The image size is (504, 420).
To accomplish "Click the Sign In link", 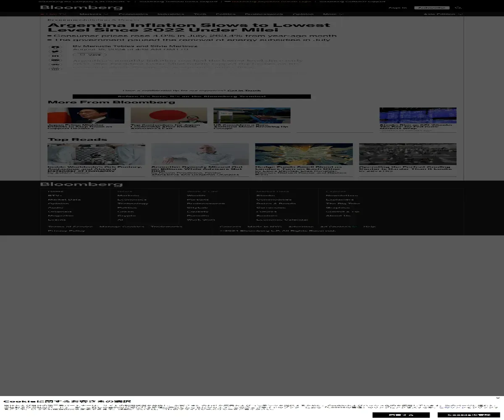I will [397, 8].
